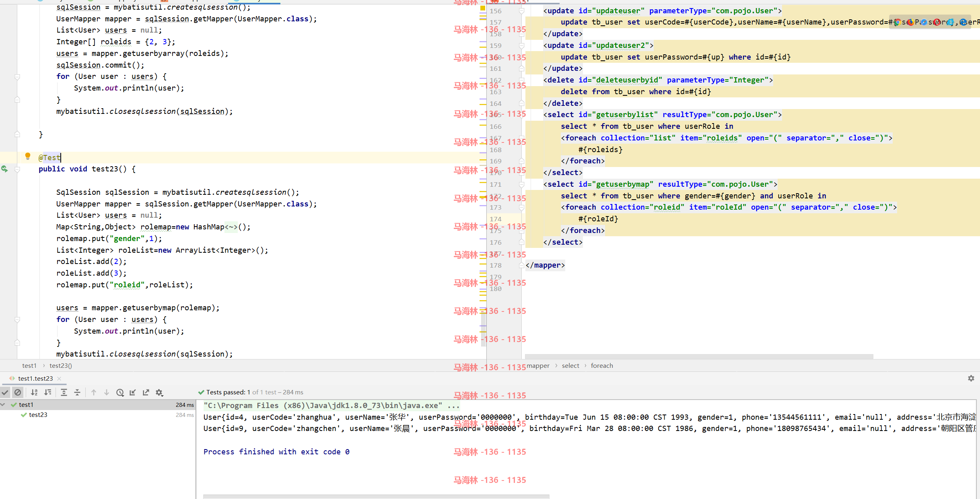The height and width of the screenshot is (499, 980).
Task: Open mapper XML in Edge browser icon
Action: (964, 22)
